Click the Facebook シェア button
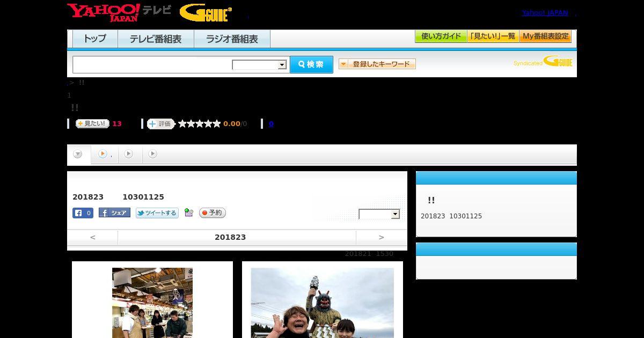Image resolution: width=644 pixels, height=338 pixels. (x=114, y=213)
